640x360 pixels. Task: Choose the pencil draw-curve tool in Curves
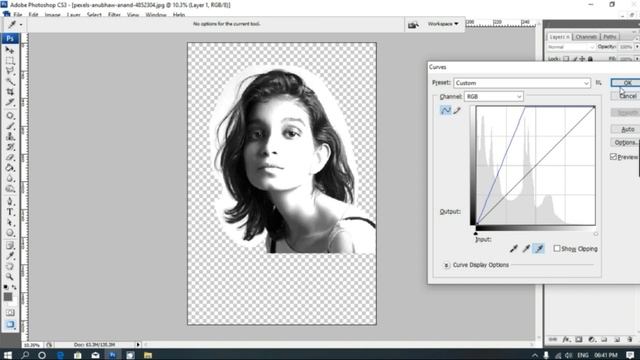[x=457, y=110]
